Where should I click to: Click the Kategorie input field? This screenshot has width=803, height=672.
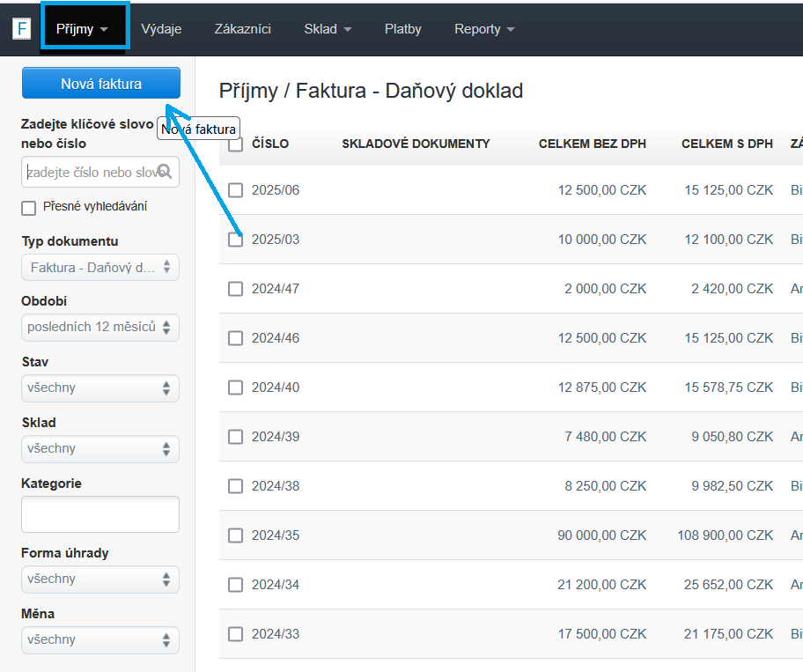point(99,514)
